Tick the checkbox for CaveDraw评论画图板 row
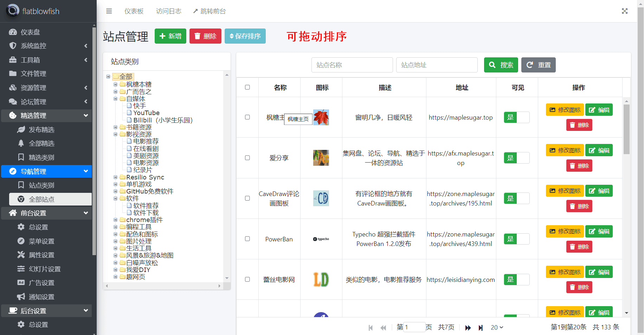 tap(247, 198)
